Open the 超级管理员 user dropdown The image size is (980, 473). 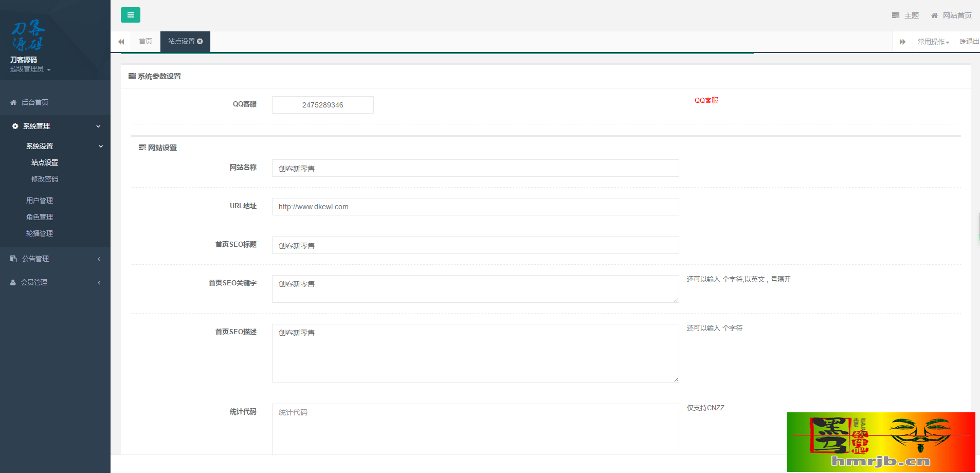pyautogui.click(x=30, y=69)
